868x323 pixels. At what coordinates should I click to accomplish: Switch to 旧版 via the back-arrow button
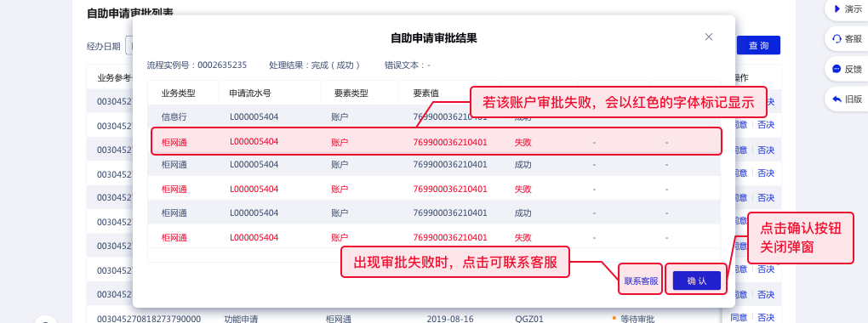pos(847,99)
